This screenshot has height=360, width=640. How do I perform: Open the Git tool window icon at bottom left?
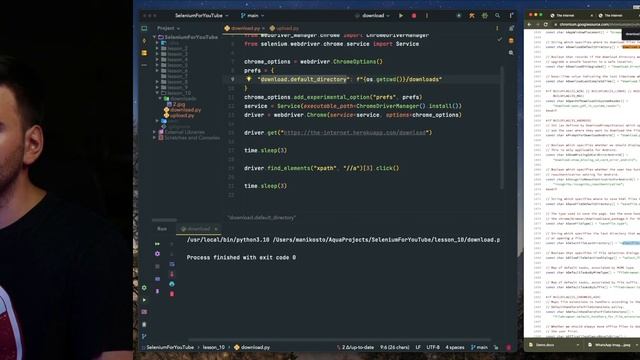[x=144, y=337]
